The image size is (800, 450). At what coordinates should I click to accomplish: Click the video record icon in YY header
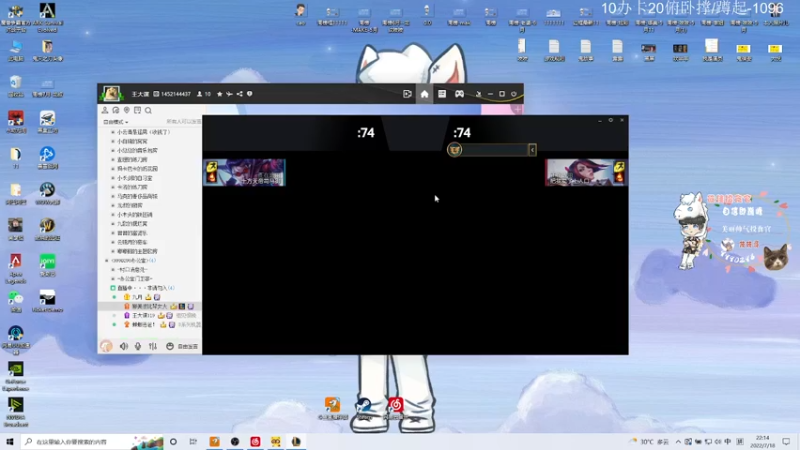pos(407,94)
